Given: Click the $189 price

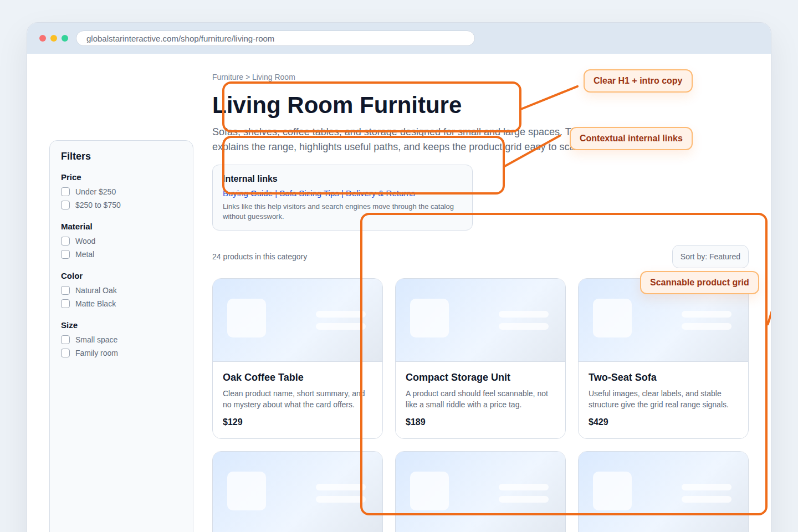Looking at the screenshot, I should tap(416, 422).
